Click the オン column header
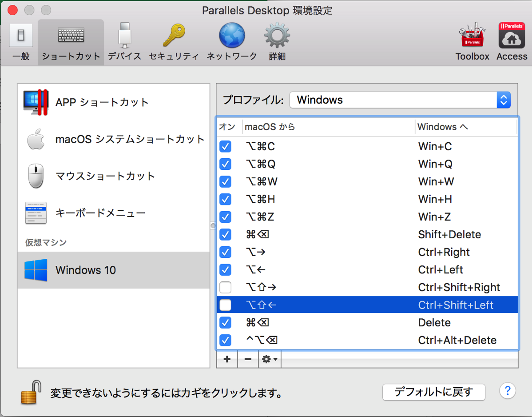 pyautogui.click(x=229, y=127)
